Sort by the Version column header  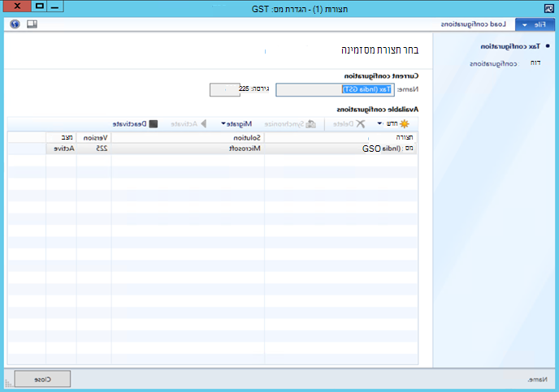point(94,137)
